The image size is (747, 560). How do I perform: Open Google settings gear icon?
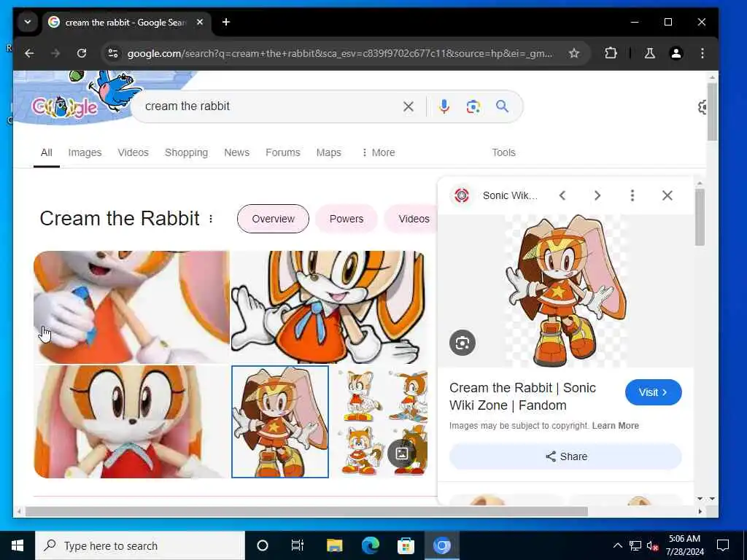[x=702, y=107]
